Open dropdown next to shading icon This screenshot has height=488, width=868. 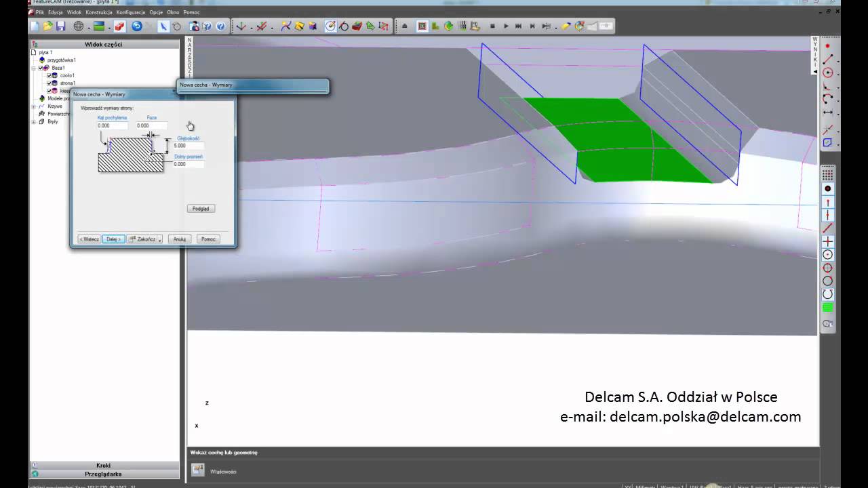(x=109, y=27)
